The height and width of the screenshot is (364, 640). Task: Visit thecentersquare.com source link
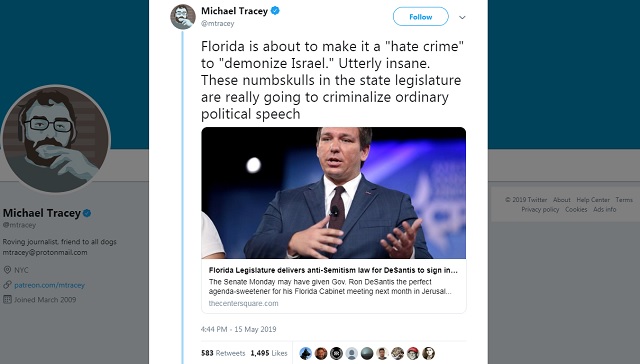coord(243,303)
